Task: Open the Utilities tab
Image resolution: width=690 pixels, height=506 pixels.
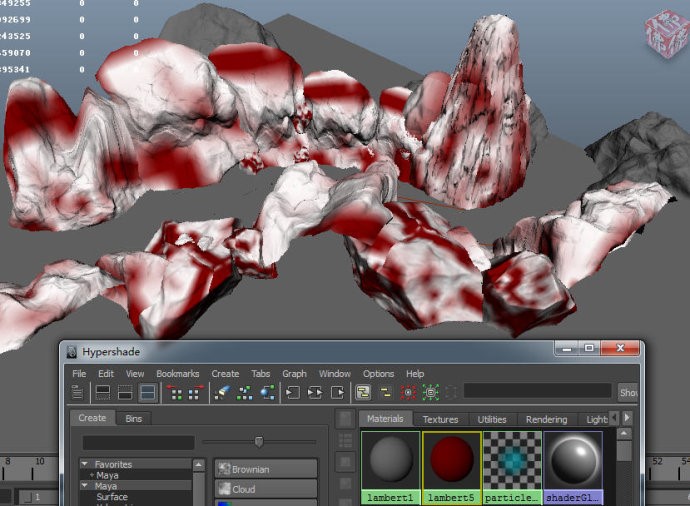Action: (x=492, y=419)
